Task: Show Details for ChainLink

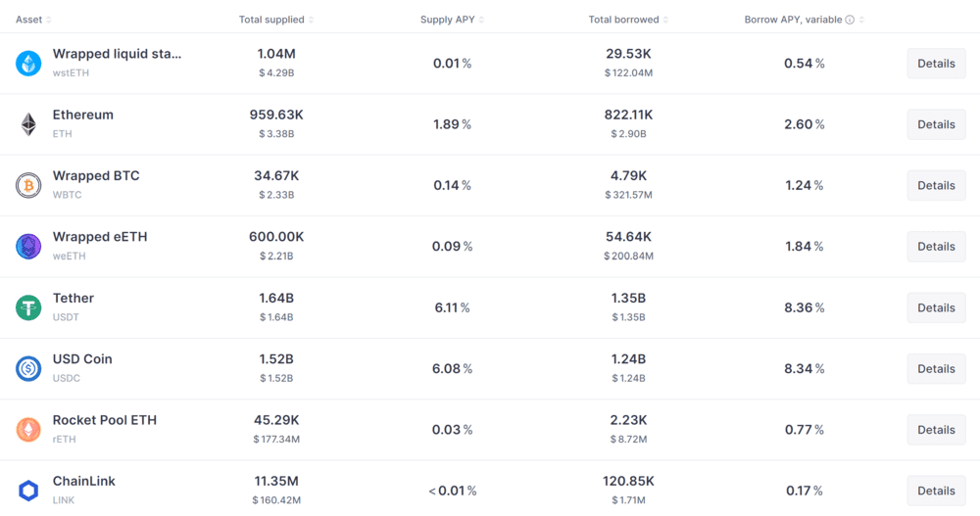Action: coord(936,490)
